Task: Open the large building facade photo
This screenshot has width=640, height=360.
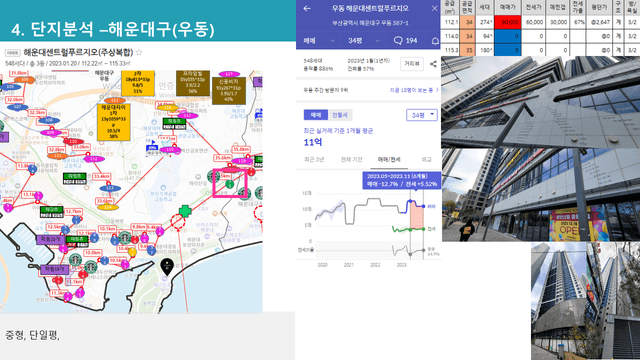Action: click(x=540, y=102)
